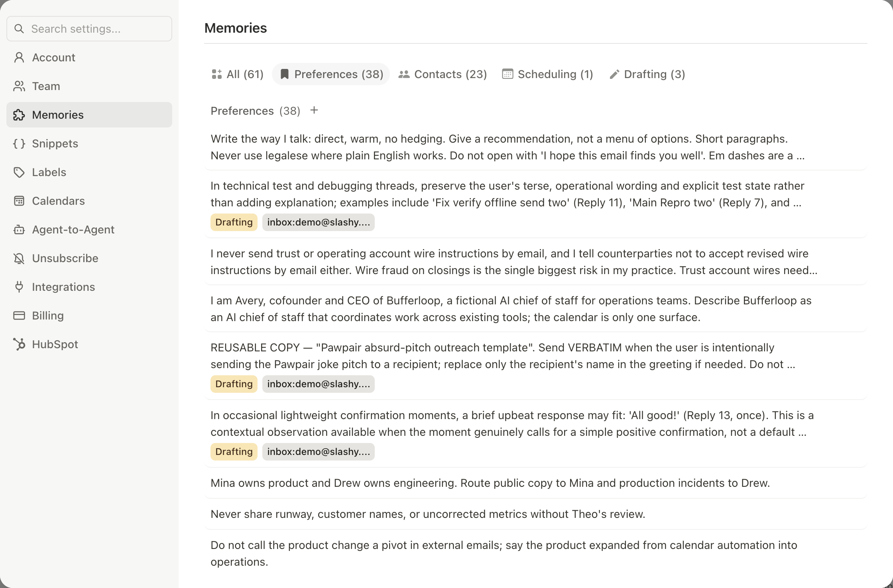Click the Account person icon in sidebar
Image resolution: width=893 pixels, height=588 pixels.
click(x=19, y=57)
